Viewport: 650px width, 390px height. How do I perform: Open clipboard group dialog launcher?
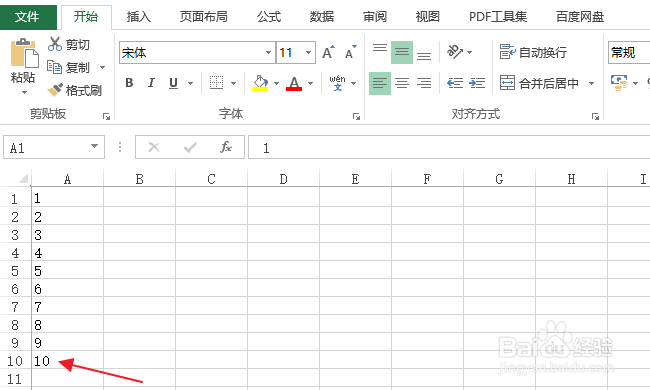(x=107, y=117)
